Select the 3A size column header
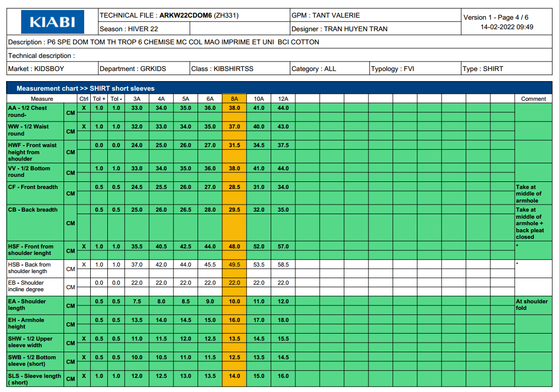 click(x=136, y=99)
